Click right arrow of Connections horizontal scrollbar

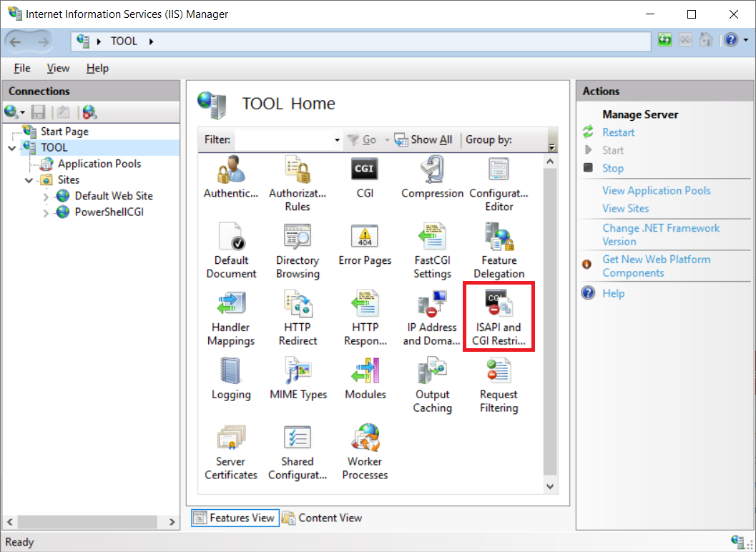point(172,522)
